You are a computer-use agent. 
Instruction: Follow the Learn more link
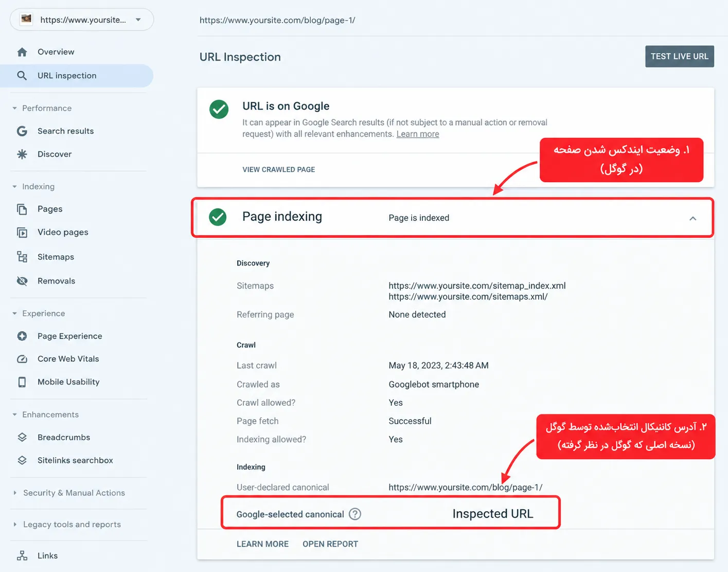418,134
